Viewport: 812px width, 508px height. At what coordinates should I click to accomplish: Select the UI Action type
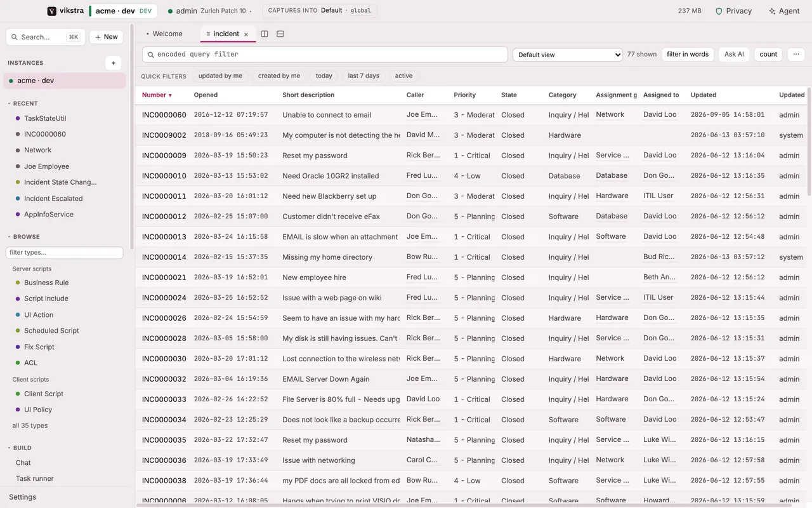(39, 315)
